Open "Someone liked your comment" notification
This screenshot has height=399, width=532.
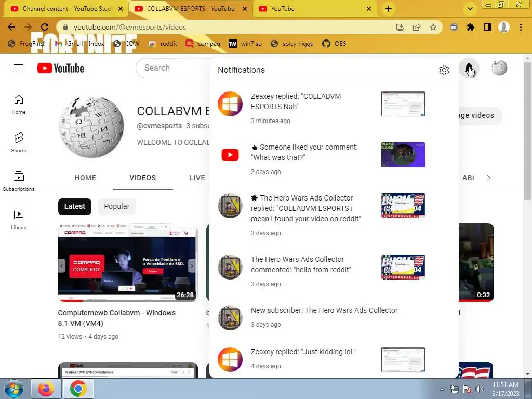pyautogui.click(x=334, y=159)
